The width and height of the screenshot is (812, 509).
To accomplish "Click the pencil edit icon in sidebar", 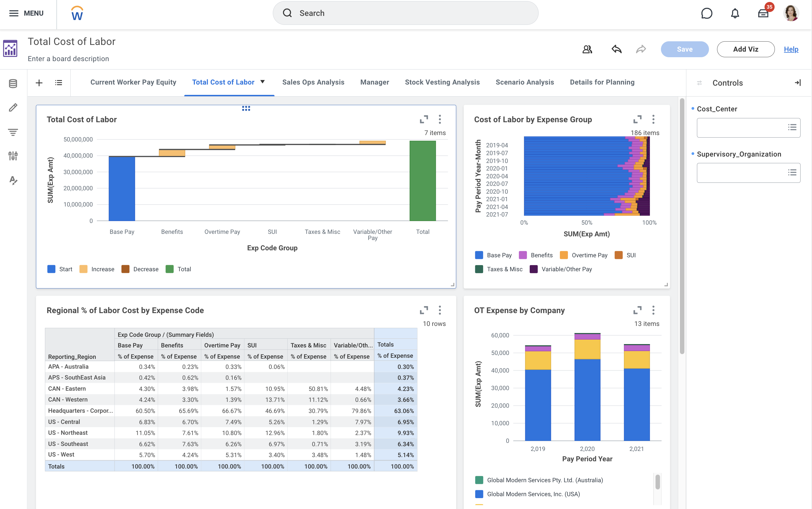I will click(13, 107).
